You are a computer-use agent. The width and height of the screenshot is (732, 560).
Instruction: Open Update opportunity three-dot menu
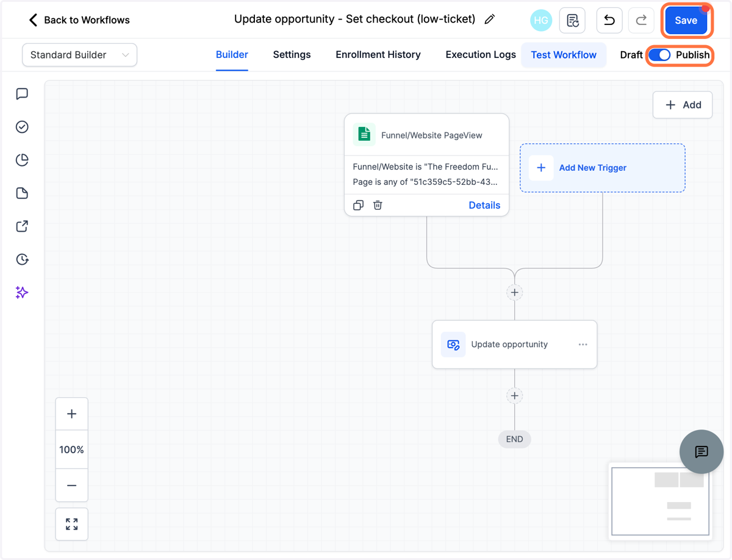point(583,345)
